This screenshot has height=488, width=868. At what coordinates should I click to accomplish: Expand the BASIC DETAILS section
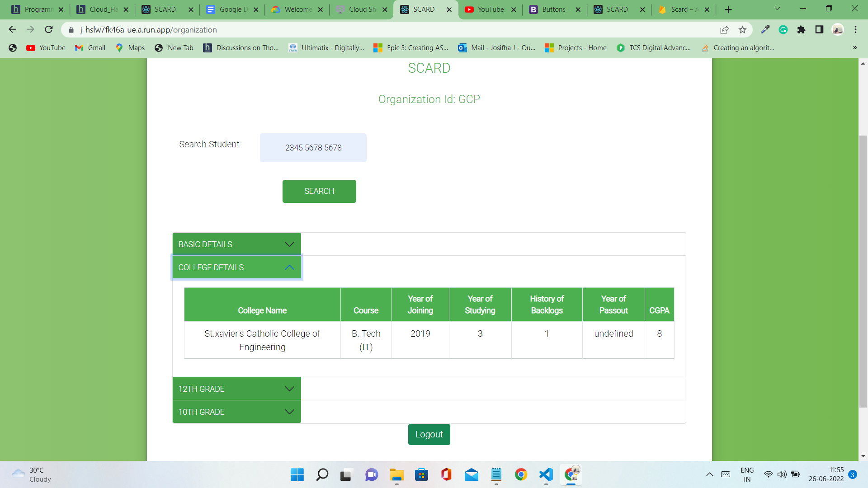(x=236, y=244)
